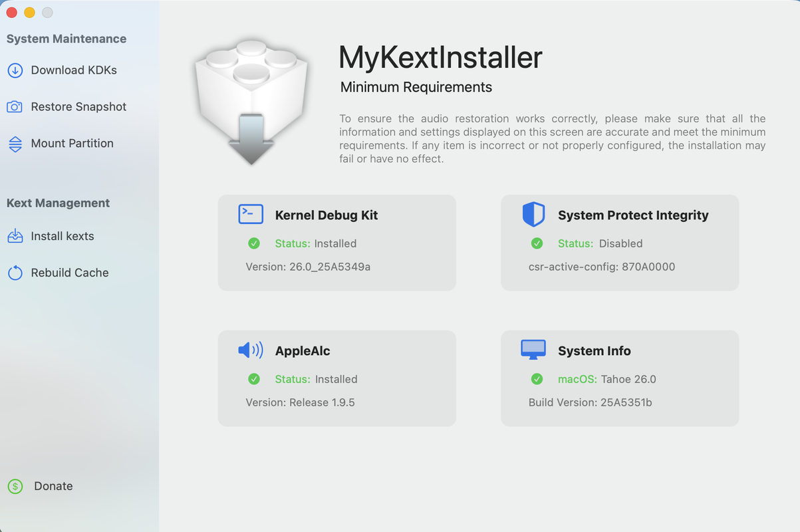Click the Kext Management section header
The width and height of the screenshot is (800, 532).
point(59,203)
